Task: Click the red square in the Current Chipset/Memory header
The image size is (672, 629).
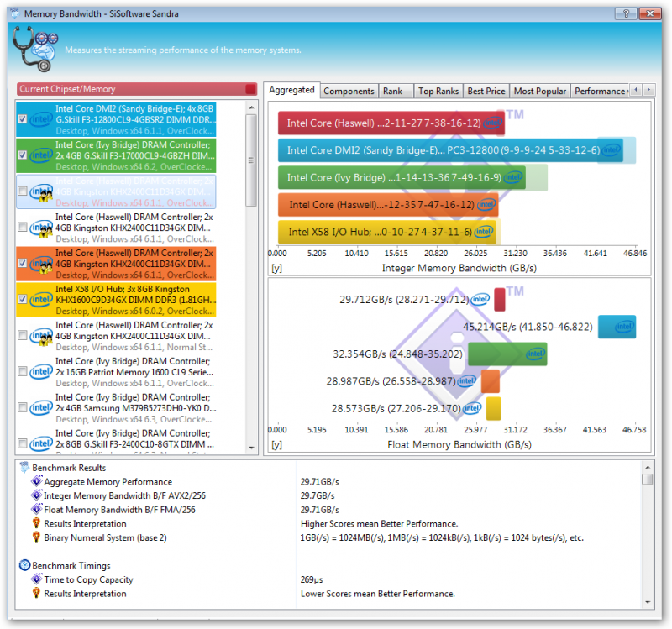Action: (x=250, y=89)
